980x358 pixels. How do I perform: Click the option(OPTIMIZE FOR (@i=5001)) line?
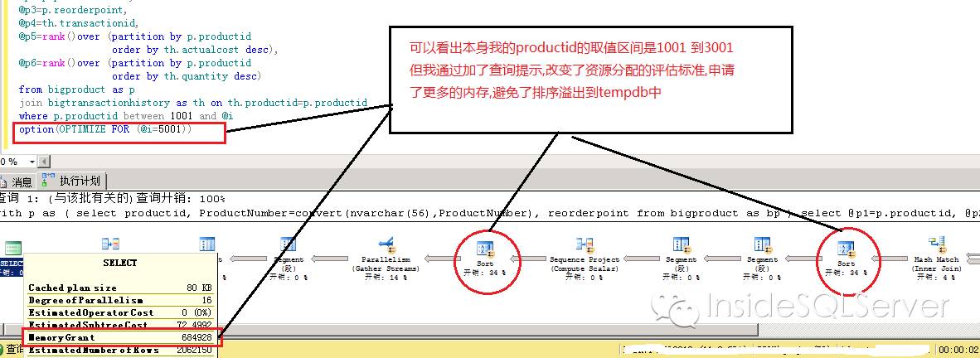point(105,129)
